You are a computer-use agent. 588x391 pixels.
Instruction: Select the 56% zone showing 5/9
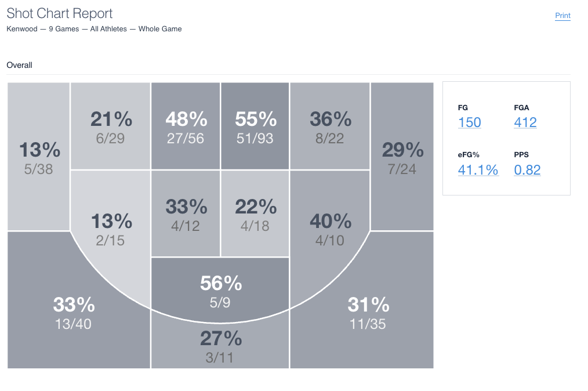pos(220,290)
